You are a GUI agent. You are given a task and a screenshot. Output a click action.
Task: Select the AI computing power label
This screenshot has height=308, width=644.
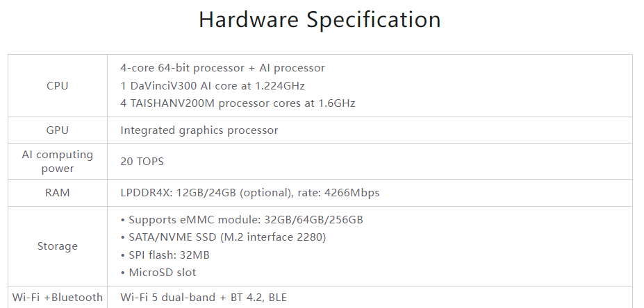point(58,161)
